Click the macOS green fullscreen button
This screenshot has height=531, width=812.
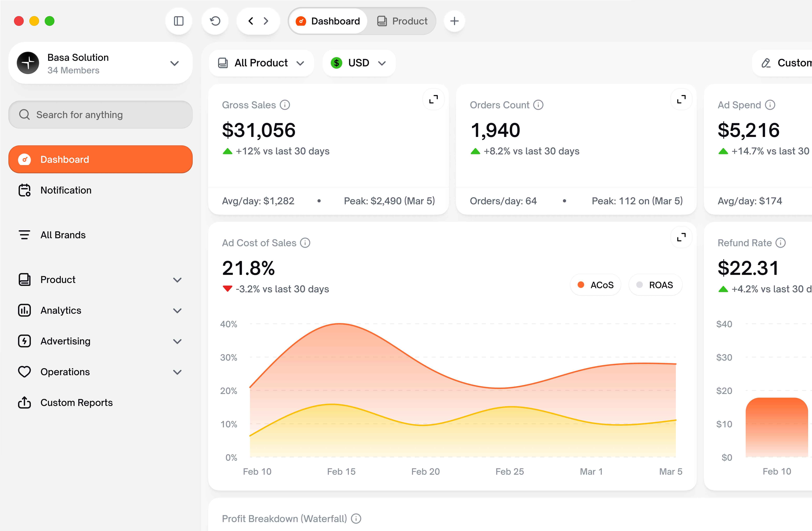[x=49, y=21]
